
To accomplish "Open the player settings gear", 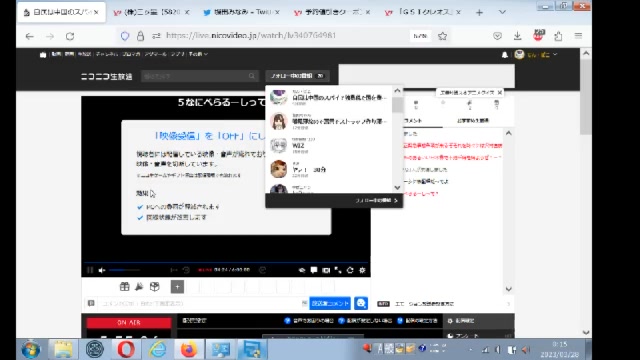I will [x=362, y=270].
